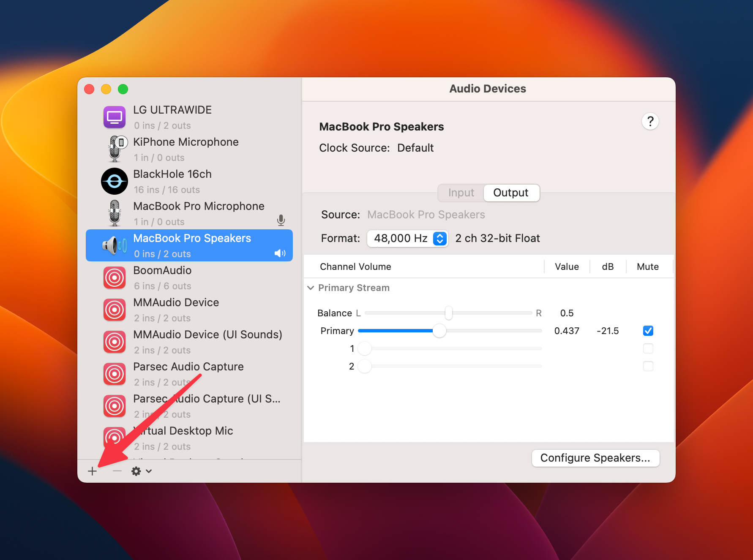The height and width of the screenshot is (560, 753).
Task: Open the gear actions menu
Action: [x=140, y=471]
